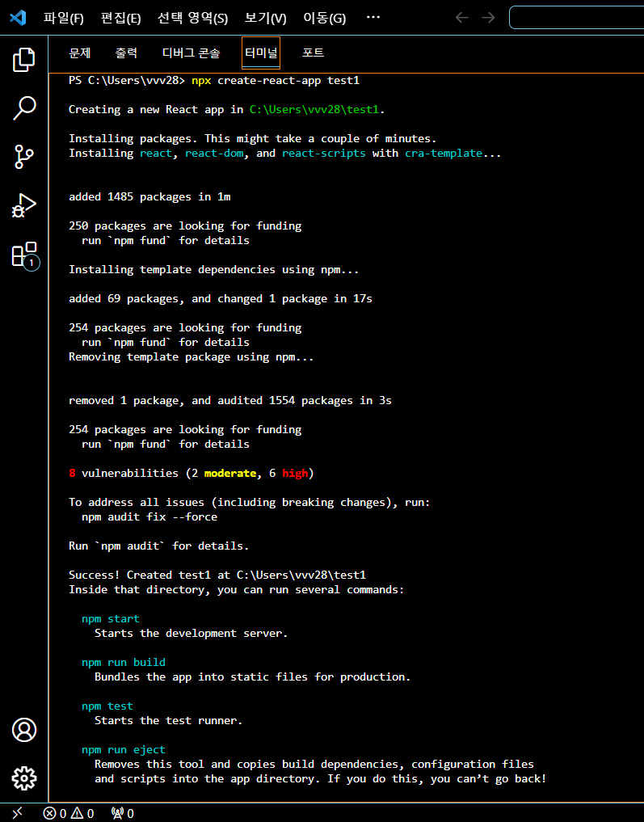Viewport: 644px width, 822px height.
Task: Open the Accounts icon in activity bar
Action: 24,730
